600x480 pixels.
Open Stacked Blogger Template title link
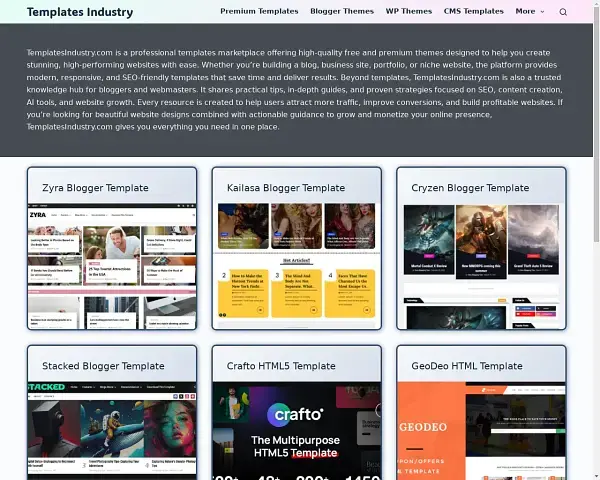pyautogui.click(x=103, y=366)
